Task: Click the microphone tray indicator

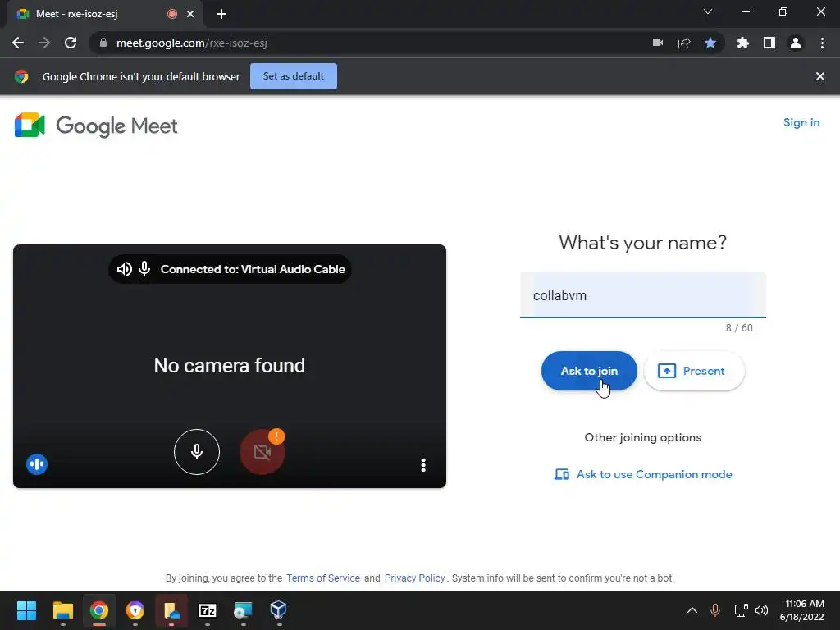Action: pos(715,610)
